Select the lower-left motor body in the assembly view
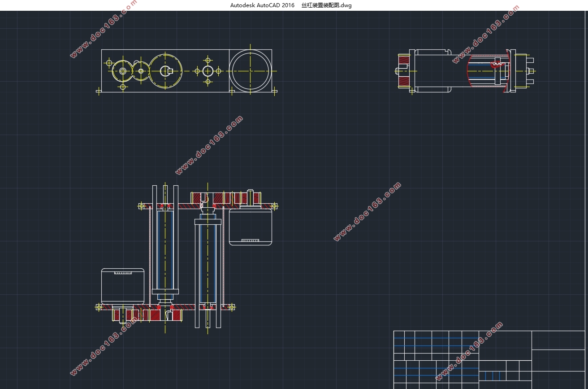Image resolution: width=588 pixels, height=389 pixels. [123, 286]
